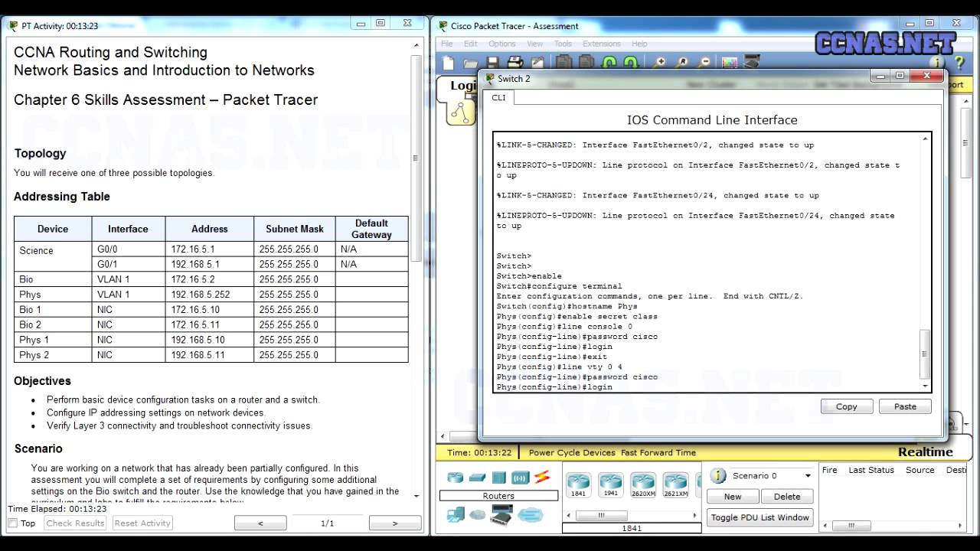Click the 'Phys 2' device cell

click(x=53, y=355)
